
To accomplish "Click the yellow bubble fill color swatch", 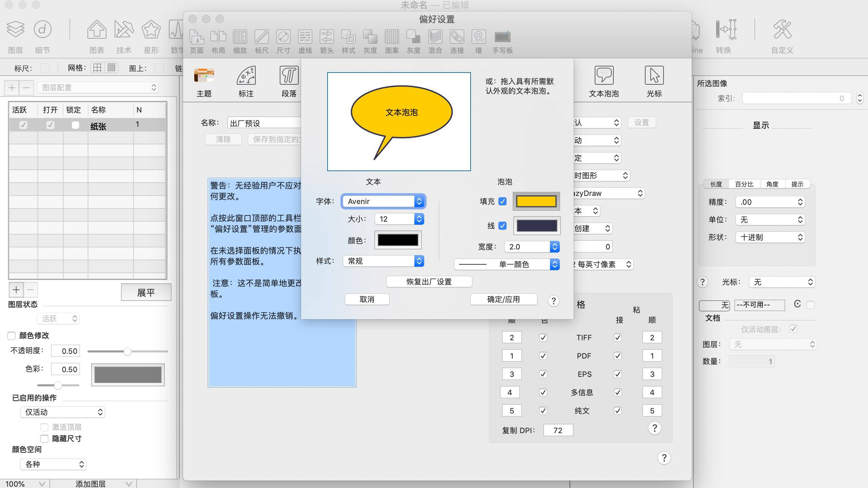I will pos(536,201).
